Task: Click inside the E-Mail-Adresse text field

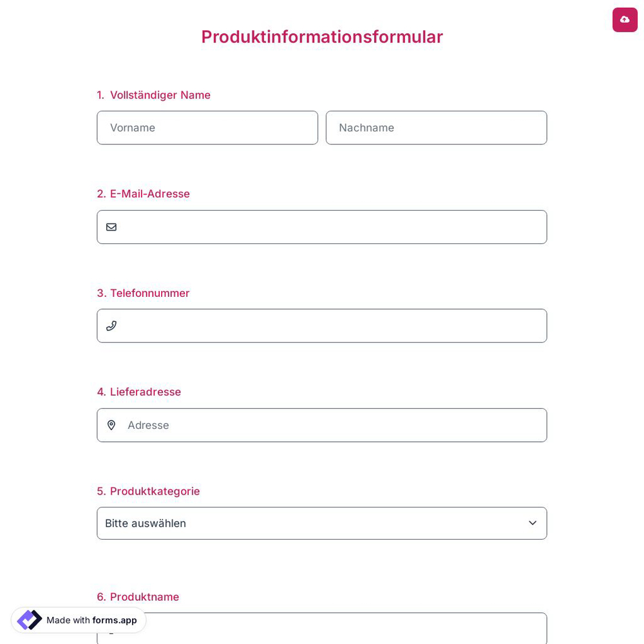Action: (322, 227)
